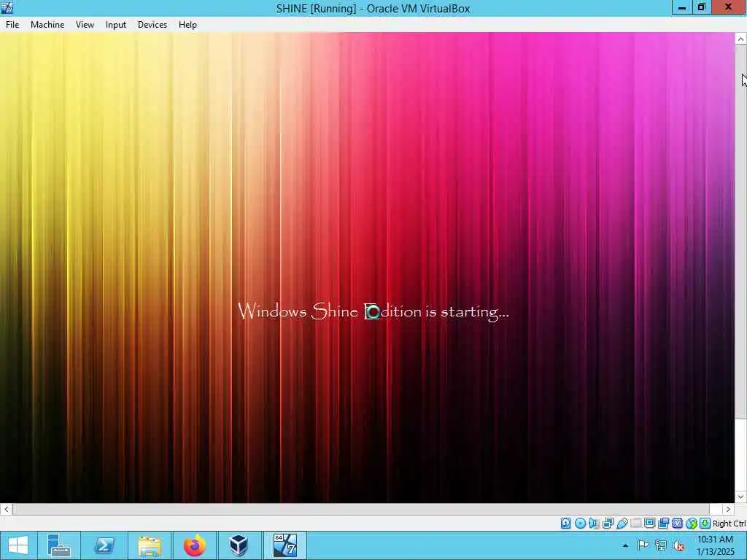The image size is (747, 560).
Task: Click the audio status icon in VirtualBox
Action: 594,524
